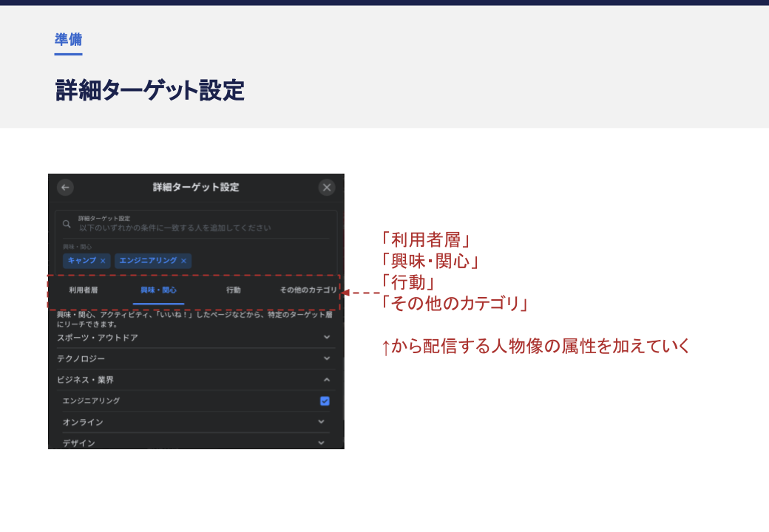The height and width of the screenshot is (532, 769).
Task: Click the テクノロジー row label
Action: point(81,359)
